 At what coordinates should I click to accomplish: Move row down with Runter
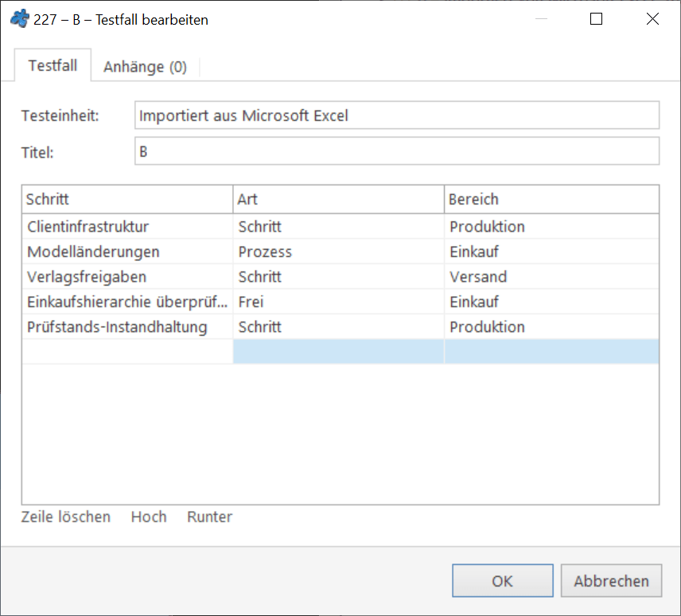(209, 517)
